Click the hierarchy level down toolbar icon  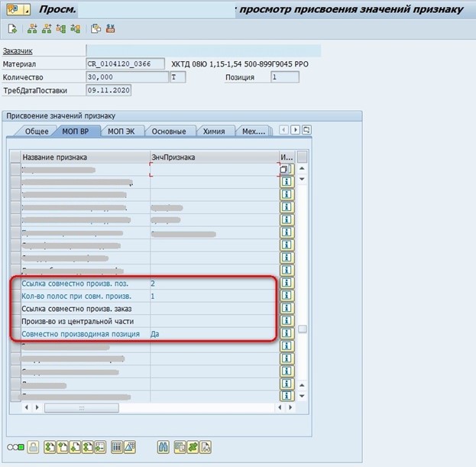[x=32, y=29]
